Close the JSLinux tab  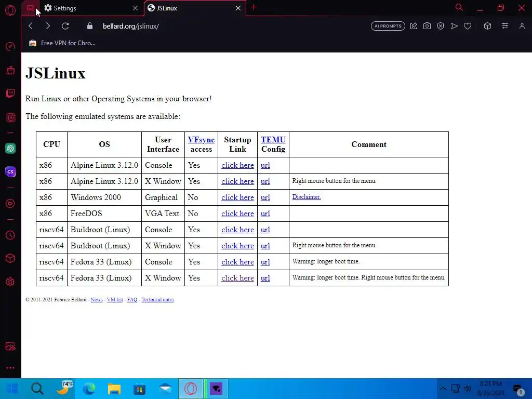click(238, 8)
